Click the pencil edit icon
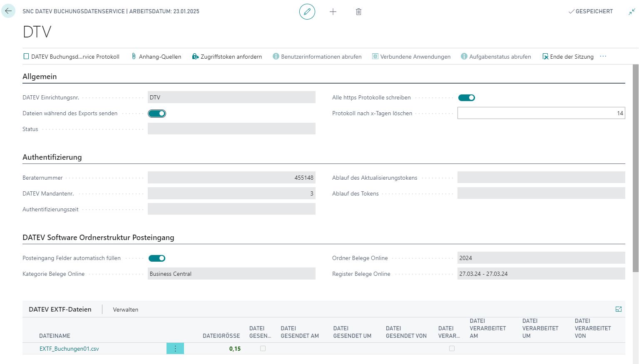 point(307,12)
